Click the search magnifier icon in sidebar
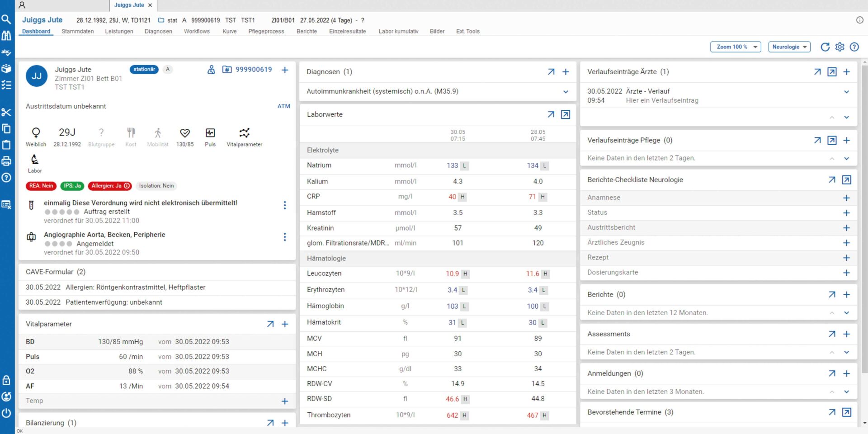868x434 pixels. point(6,19)
